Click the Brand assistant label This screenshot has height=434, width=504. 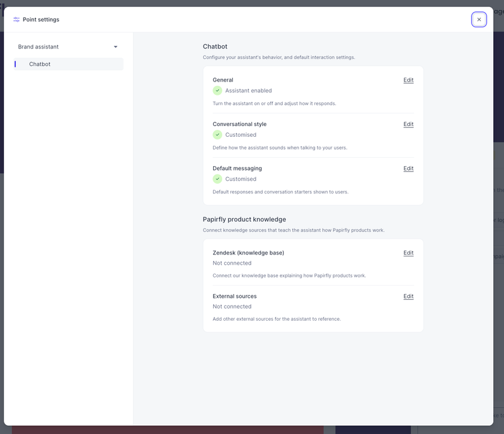click(38, 47)
